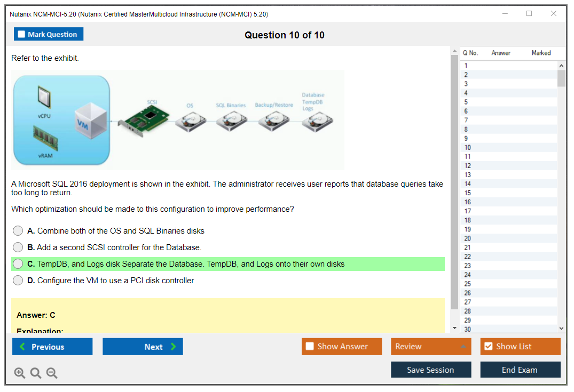Click the exhibit diagram image
574x392 pixels.
(178, 119)
